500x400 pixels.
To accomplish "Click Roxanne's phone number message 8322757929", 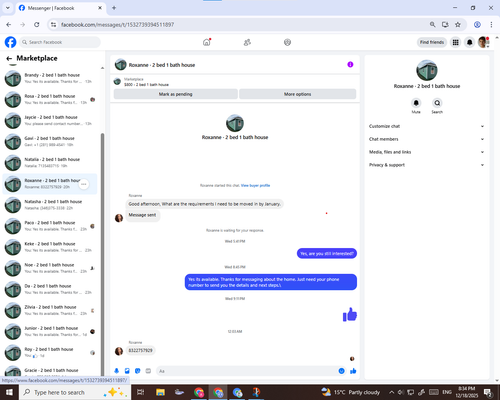I will [140, 351].
